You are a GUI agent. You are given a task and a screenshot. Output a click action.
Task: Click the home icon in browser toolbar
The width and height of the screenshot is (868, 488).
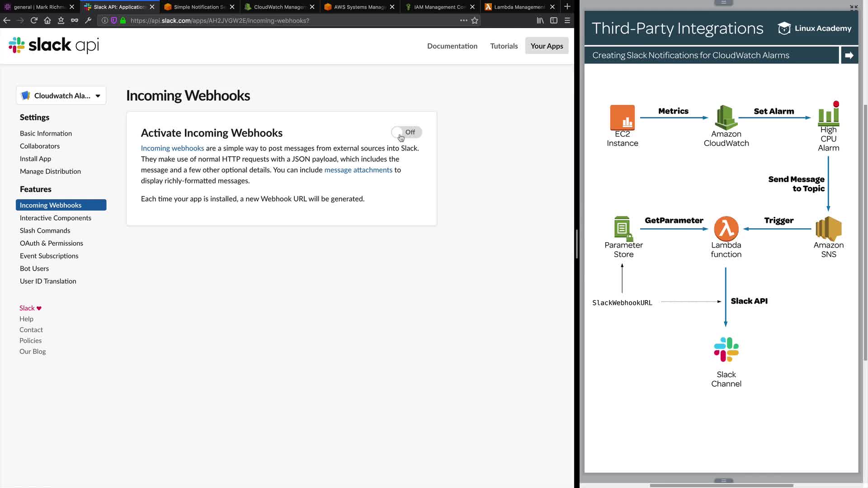pos(47,20)
